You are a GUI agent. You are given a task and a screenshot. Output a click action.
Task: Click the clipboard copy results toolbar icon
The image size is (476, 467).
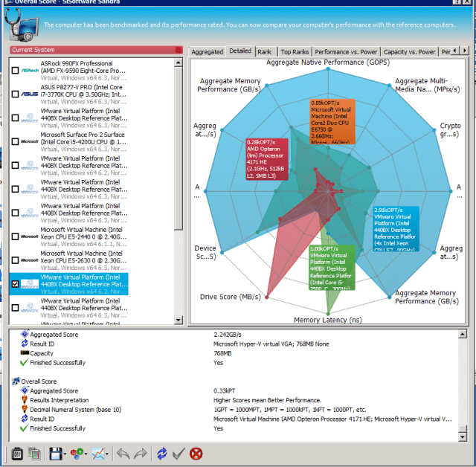(x=17, y=454)
